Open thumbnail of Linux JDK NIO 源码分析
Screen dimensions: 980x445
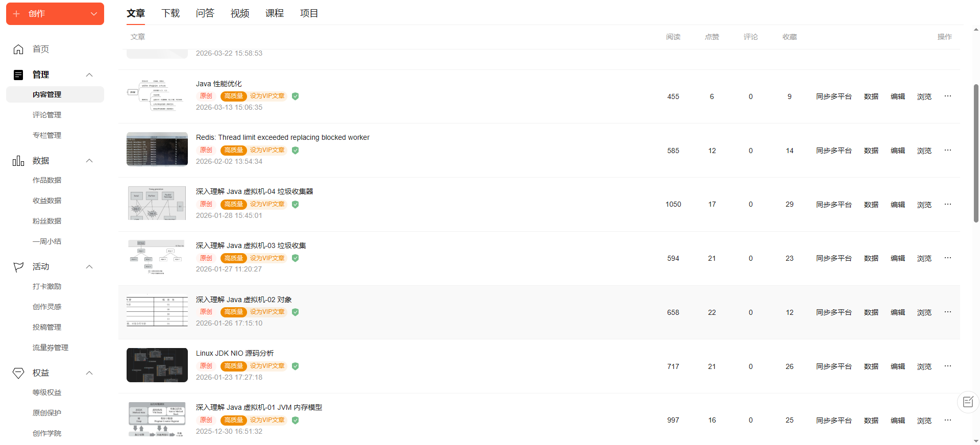point(157,365)
